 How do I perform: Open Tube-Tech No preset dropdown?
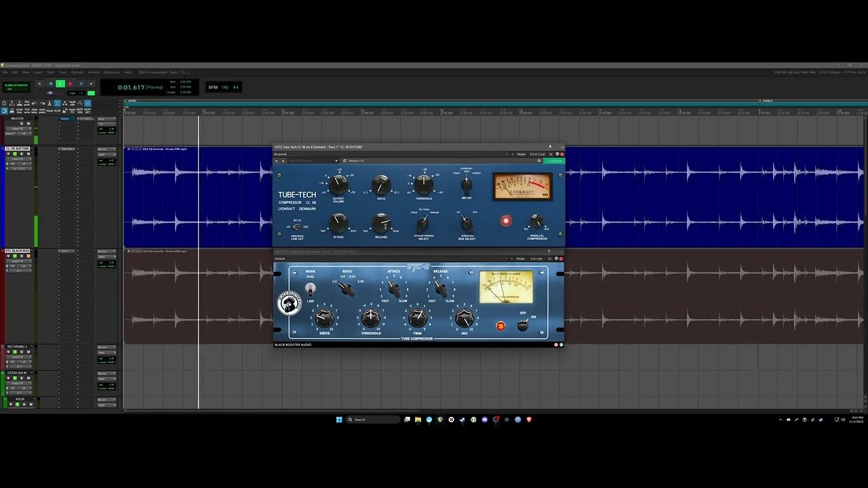tap(391, 154)
